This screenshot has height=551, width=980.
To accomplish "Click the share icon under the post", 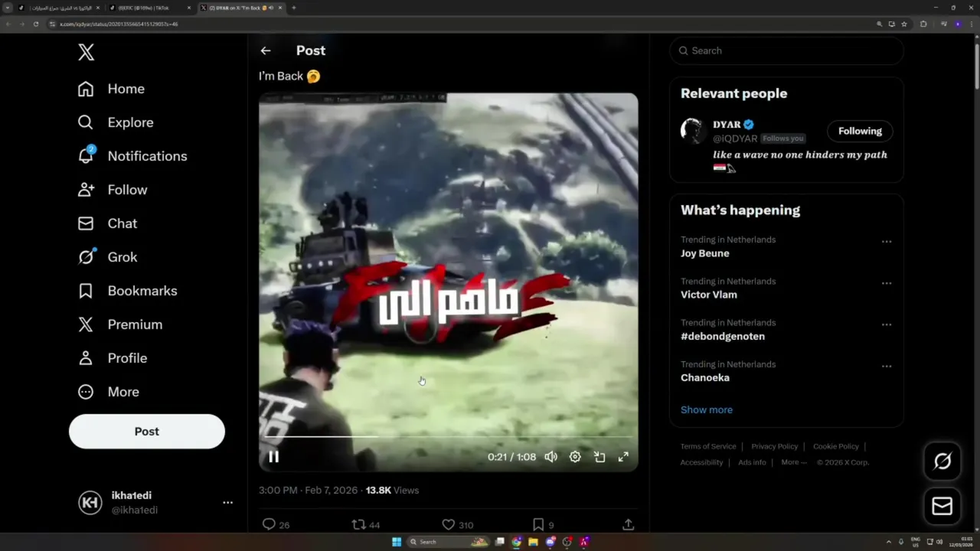I will [x=628, y=525].
